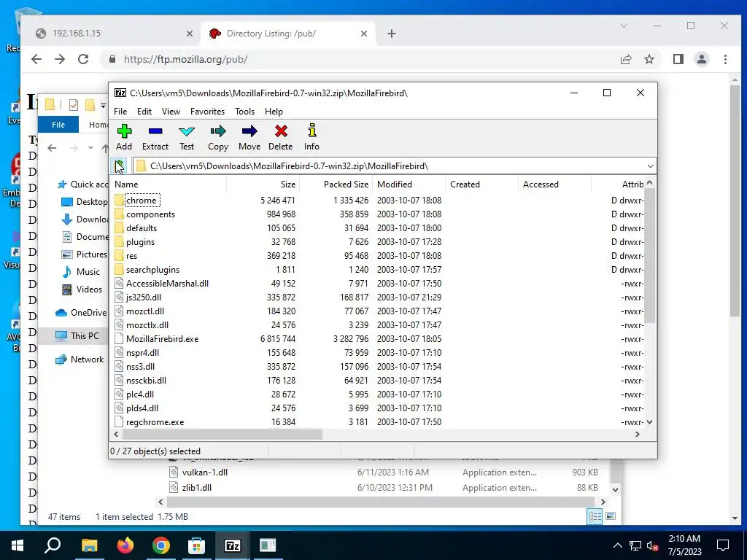Click the 7-Zip vertical scrollbar thumb
The image size is (747, 560).
[650, 254]
